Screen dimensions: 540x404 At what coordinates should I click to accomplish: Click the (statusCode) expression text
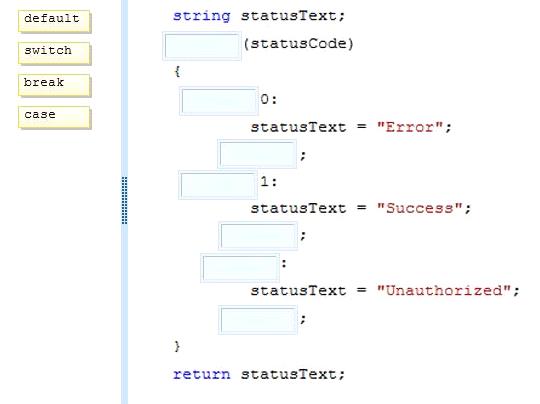click(x=298, y=44)
